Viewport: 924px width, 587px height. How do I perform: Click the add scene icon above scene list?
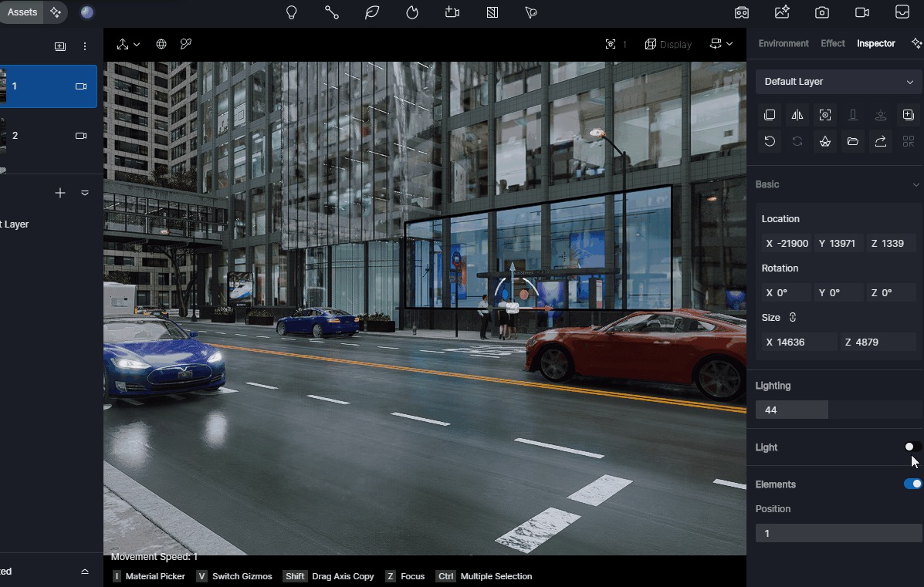point(60,46)
